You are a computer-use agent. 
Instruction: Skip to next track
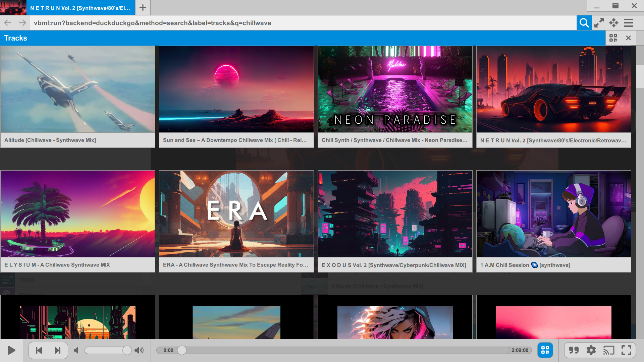pyautogui.click(x=57, y=350)
